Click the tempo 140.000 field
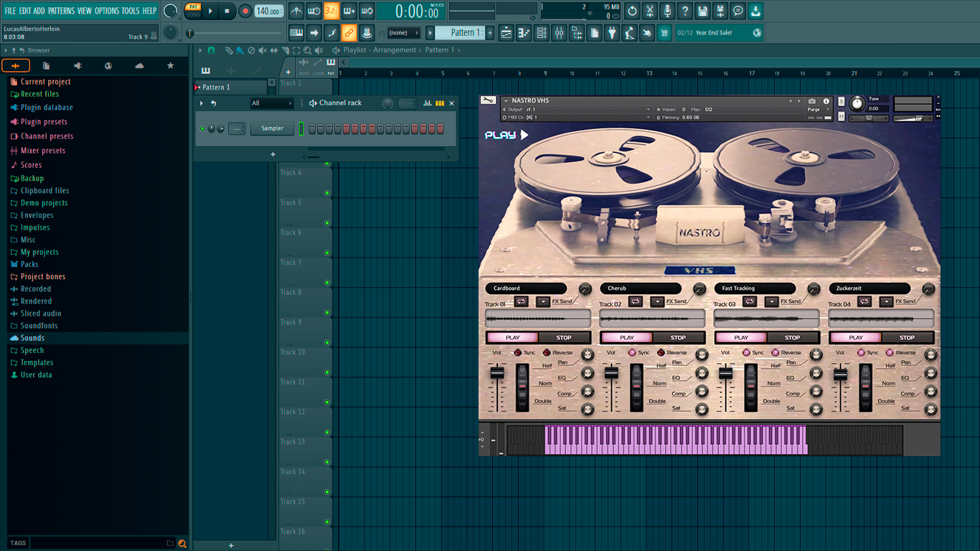This screenshot has height=551, width=980. click(269, 11)
